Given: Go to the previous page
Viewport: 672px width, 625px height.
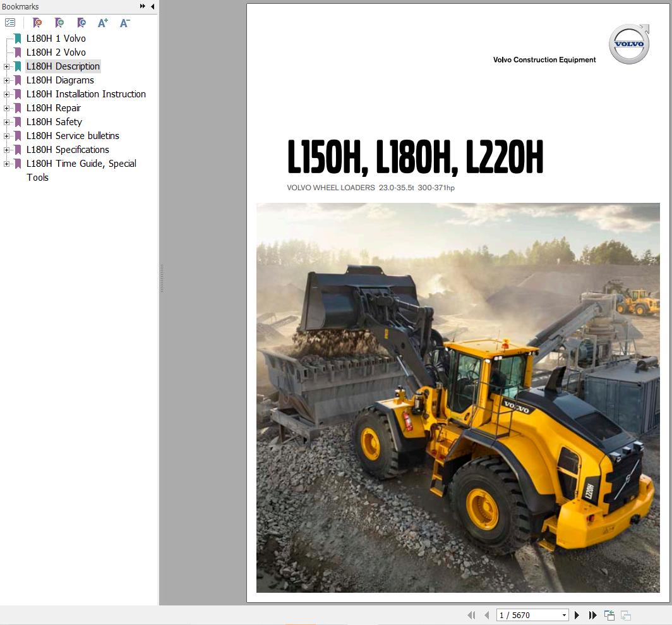Looking at the screenshot, I should click(486, 615).
